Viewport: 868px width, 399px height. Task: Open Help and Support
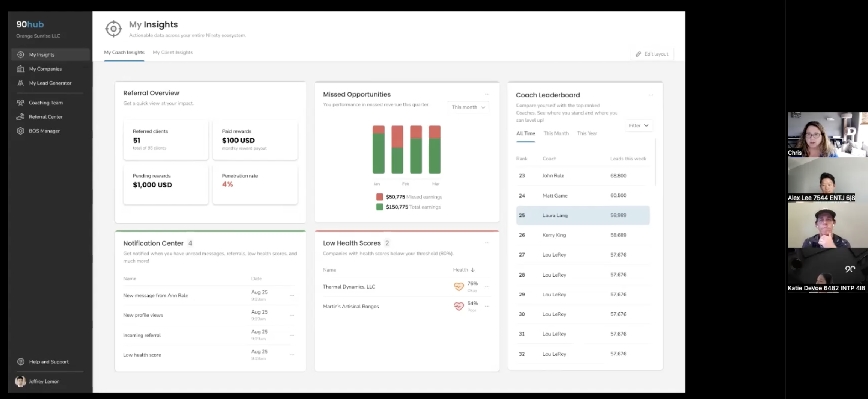49,362
